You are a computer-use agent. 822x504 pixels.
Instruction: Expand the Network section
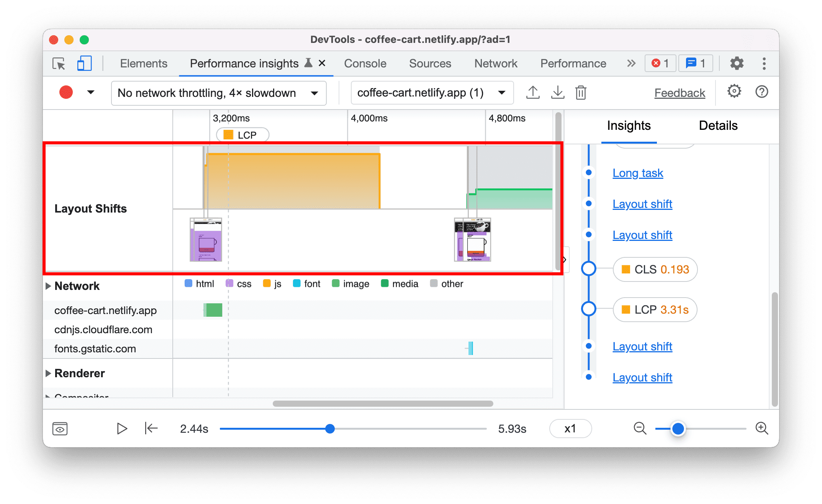(x=49, y=285)
